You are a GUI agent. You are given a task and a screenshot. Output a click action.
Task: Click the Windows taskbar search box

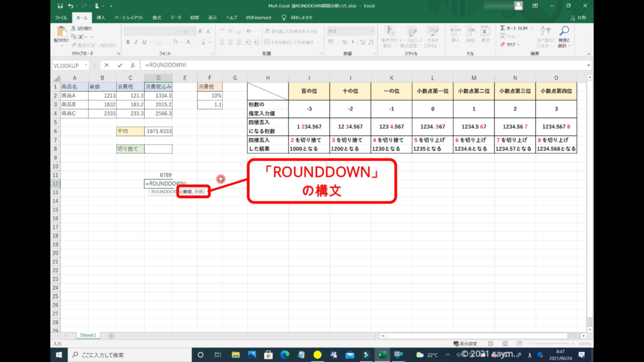(x=132, y=355)
